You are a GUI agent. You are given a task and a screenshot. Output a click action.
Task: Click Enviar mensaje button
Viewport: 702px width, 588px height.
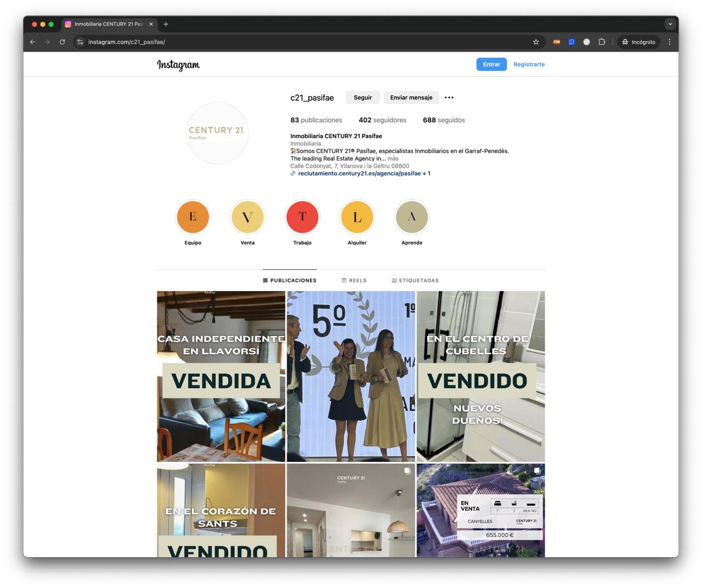(411, 98)
